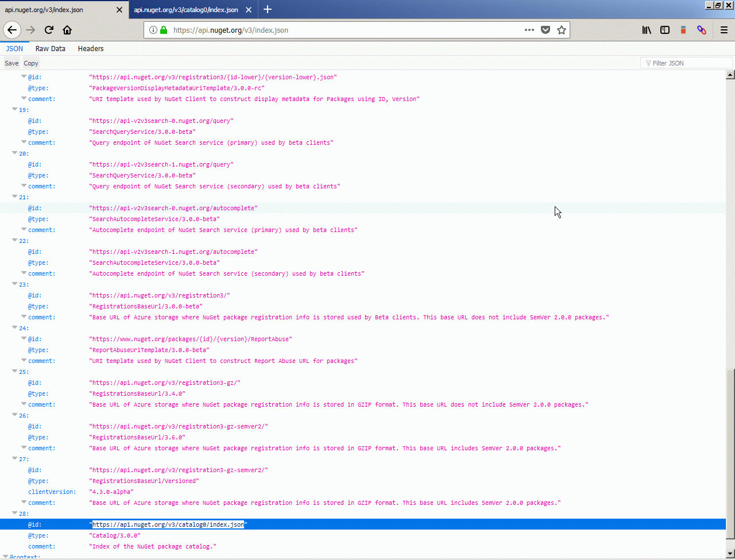Click the api-v2v3search-1 query URL value
Viewport: 735px width, 560px height.
161,164
